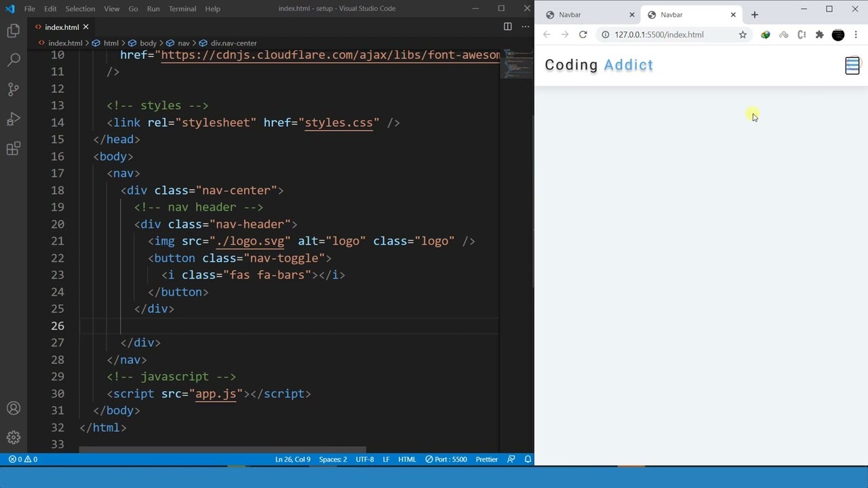This screenshot has height=488, width=868.
Task: Click the html breadcrumb segment
Action: tap(111, 43)
